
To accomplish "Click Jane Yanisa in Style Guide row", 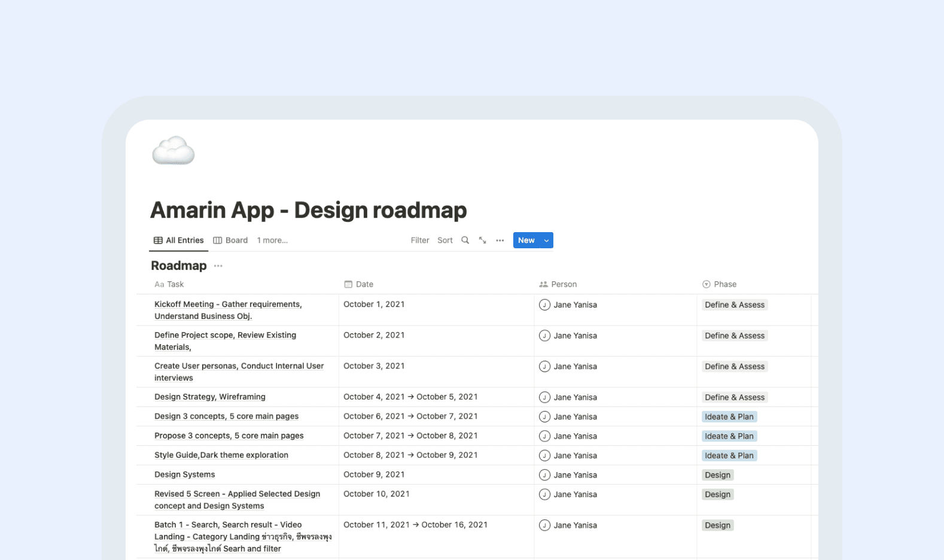I will tap(568, 455).
